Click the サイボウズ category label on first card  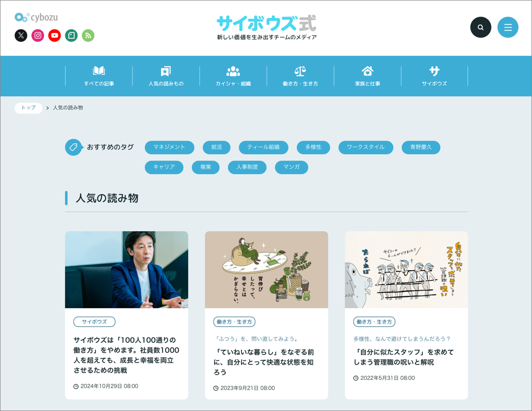(x=94, y=322)
